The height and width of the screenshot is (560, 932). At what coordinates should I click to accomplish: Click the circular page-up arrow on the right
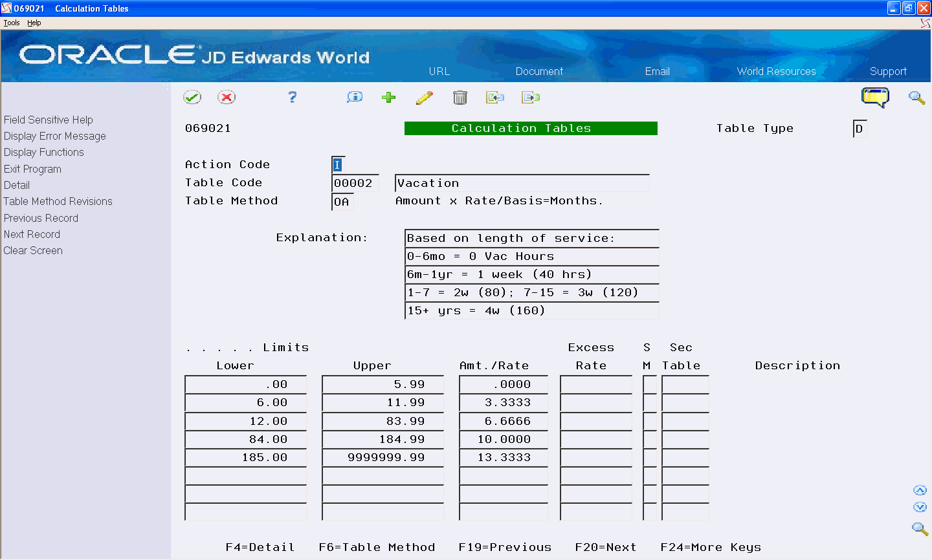920,490
